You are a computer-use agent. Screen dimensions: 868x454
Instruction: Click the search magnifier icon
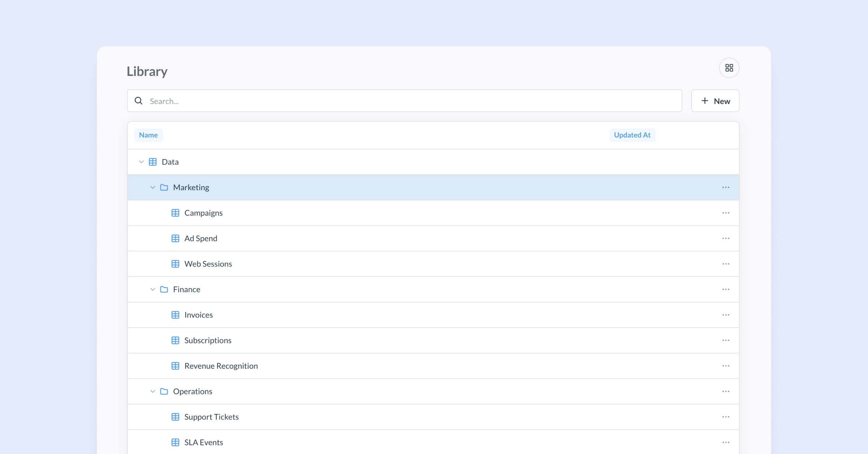[x=139, y=101]
